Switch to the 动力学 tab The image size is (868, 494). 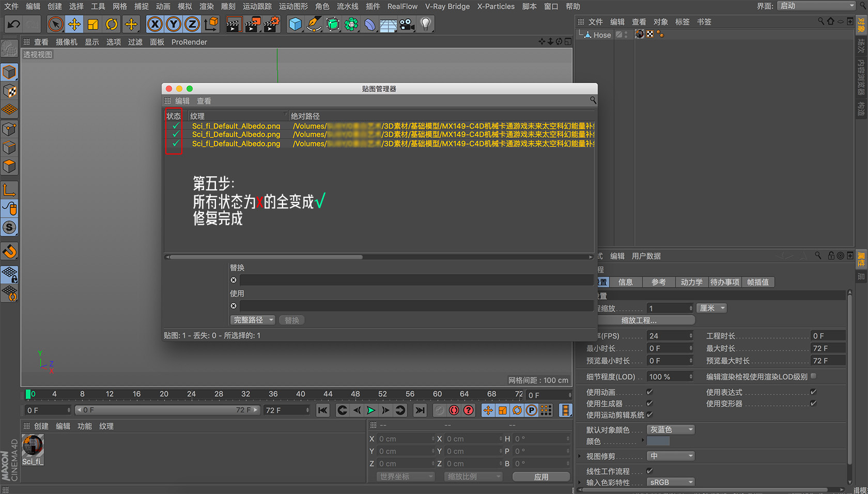click(x=691, y=282)
